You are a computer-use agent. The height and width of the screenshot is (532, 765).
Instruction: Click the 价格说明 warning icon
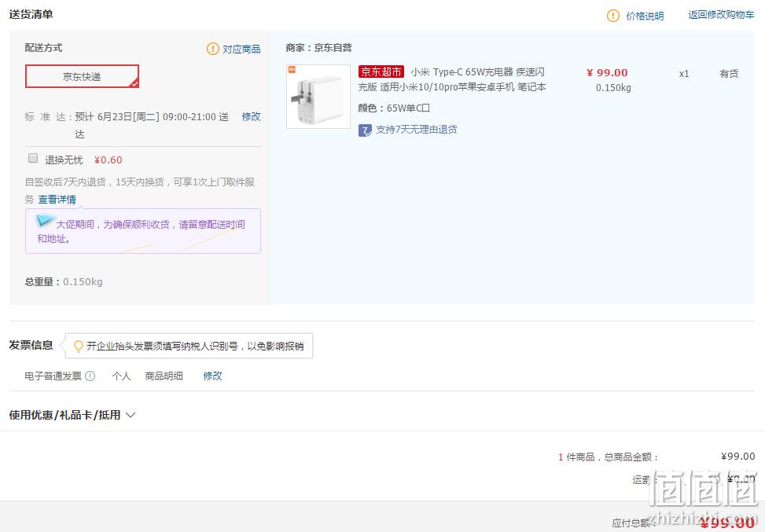612,16
